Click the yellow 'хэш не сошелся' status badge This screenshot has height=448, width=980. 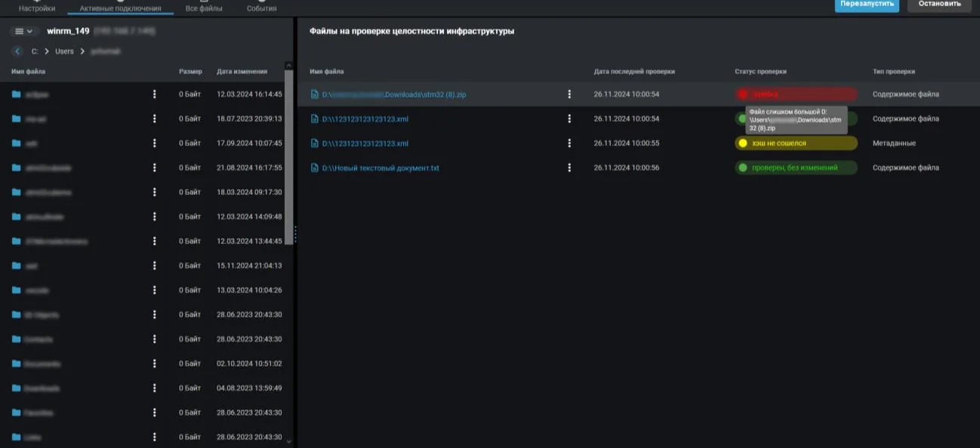tap(796, 144)
